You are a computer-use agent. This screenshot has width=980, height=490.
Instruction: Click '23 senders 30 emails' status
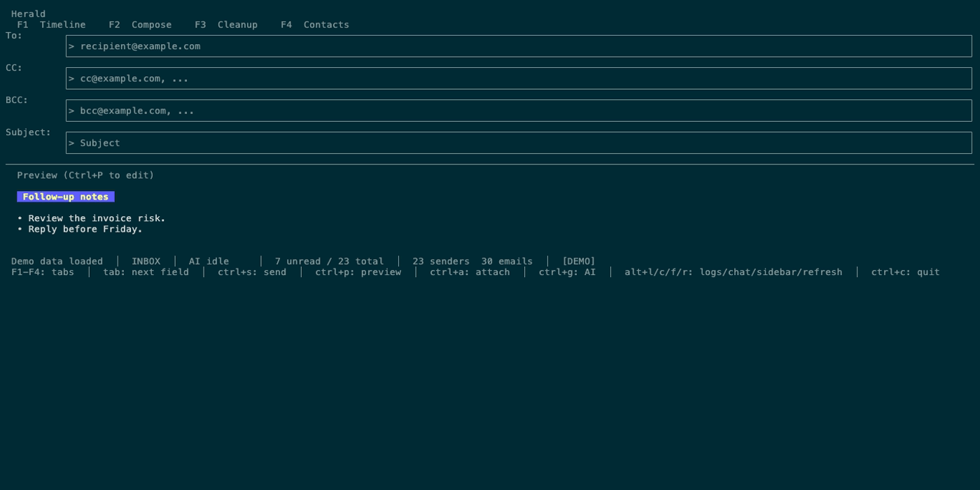[472, 261]
